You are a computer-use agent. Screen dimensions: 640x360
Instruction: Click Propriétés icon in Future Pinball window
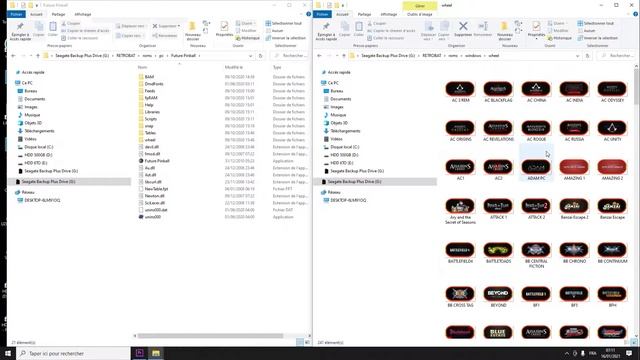pyautogui.click(x=224, y=29)
